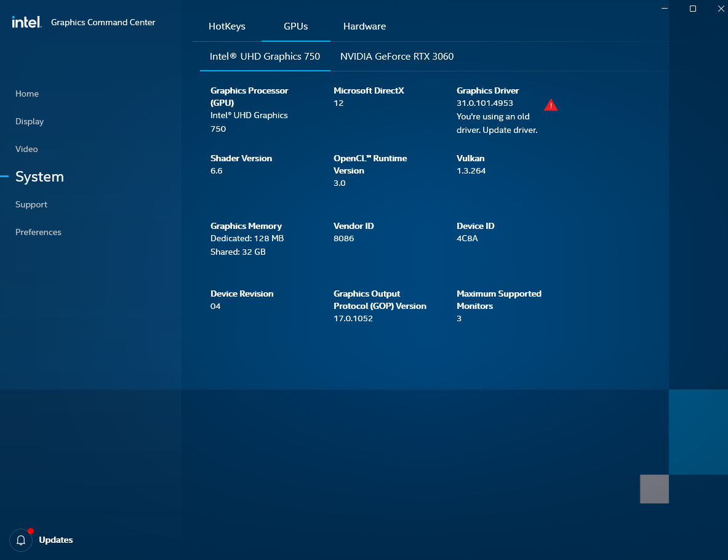Switch to the NVIDIA GeForce RTX 3060 tab

coord(397,56)
